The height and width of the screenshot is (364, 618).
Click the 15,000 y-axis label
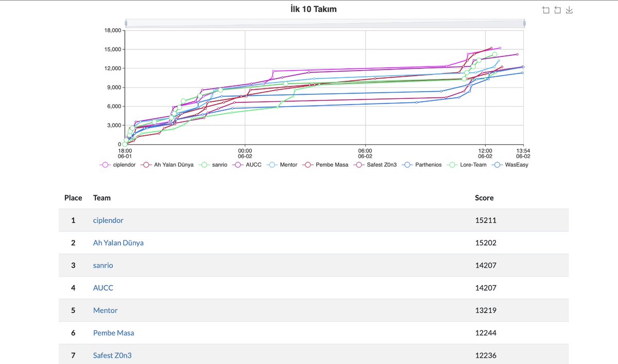pyautogui.click(x=112, y=49)
